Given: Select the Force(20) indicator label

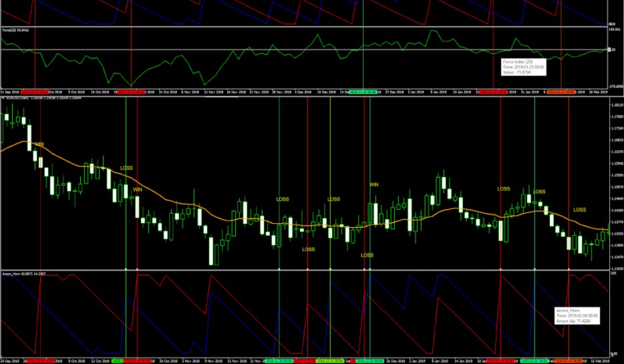Looking at the screenshot, I should [15, 30].
